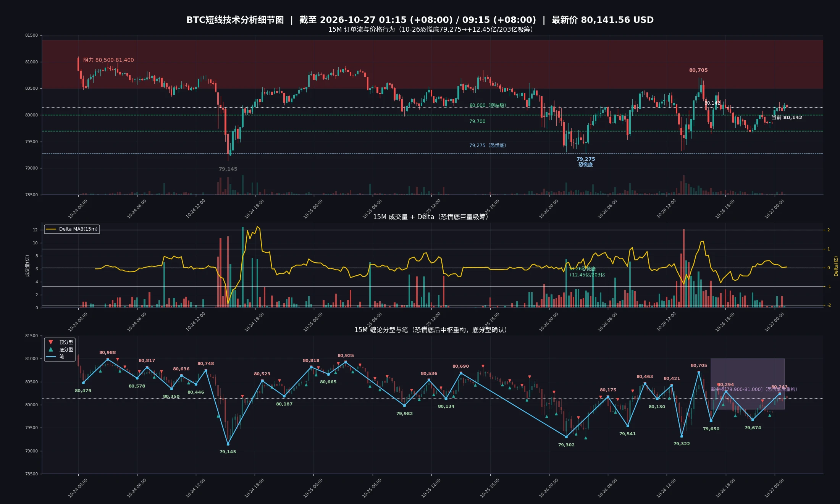Click the 当前 80,142 current price label
Image resolution: width=840 pixels, height=504 pixels.
coord(787,117)
